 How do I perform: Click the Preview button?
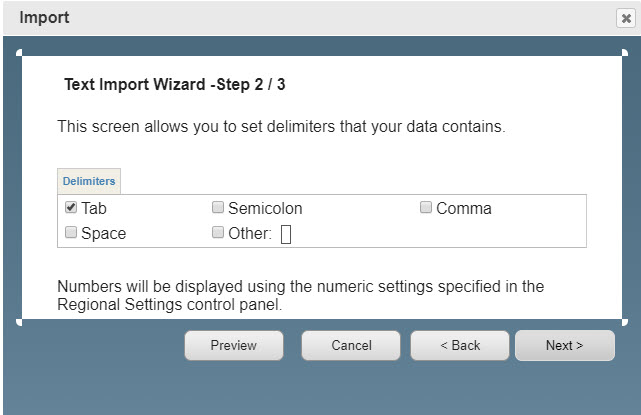(234, 345)
